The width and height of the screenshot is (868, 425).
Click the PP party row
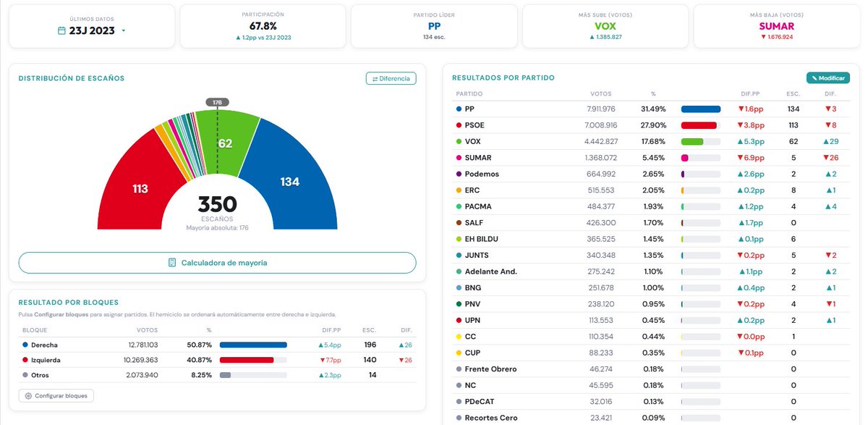pyautogui.click(x=651, y=109)
